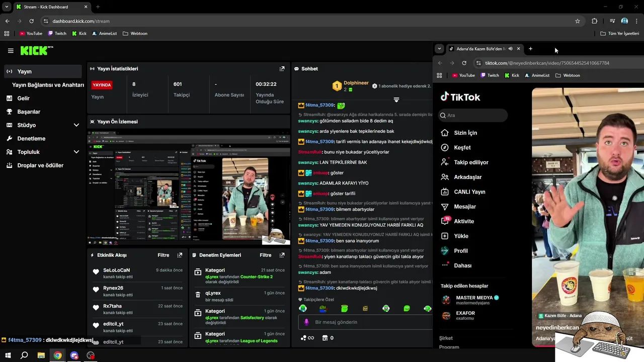Click the YAYINDA live status badge
The width and height of the screenshot is (644, 362).
pos(102,85)
